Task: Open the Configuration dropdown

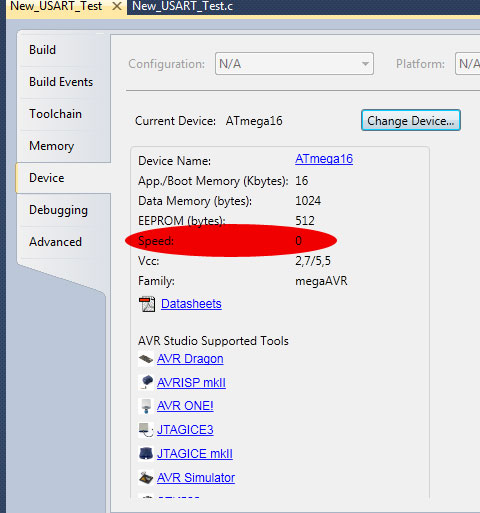Action: (x=294, y=64)
